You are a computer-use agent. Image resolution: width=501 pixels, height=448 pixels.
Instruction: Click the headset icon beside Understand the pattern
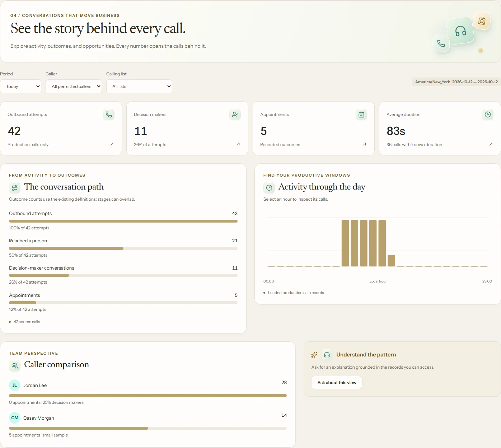point(327,355)
